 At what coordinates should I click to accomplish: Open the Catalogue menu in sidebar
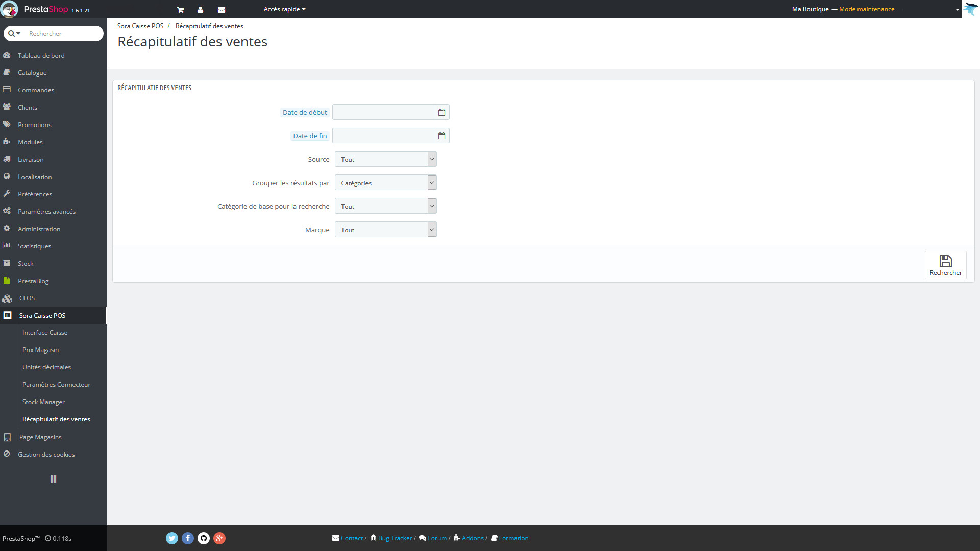32,73
